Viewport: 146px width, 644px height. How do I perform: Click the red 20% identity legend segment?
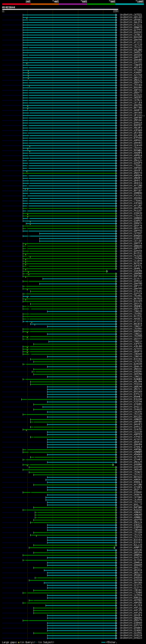[x=16, y=4]
